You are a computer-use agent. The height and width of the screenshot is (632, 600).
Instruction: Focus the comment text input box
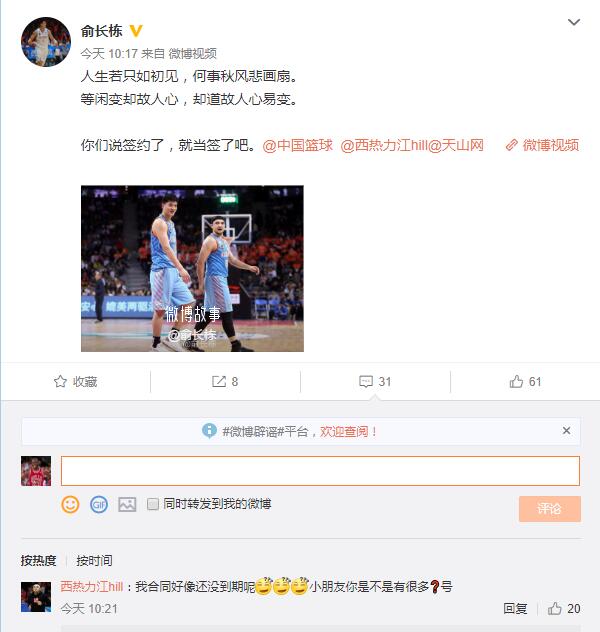pyautogui.click(x=320, y=471)
